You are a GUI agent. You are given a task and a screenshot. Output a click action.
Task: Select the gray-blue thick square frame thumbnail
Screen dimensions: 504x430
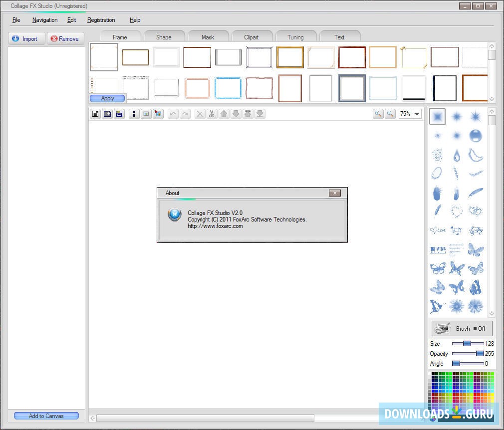pyautogui.click(x=352, y=88)
